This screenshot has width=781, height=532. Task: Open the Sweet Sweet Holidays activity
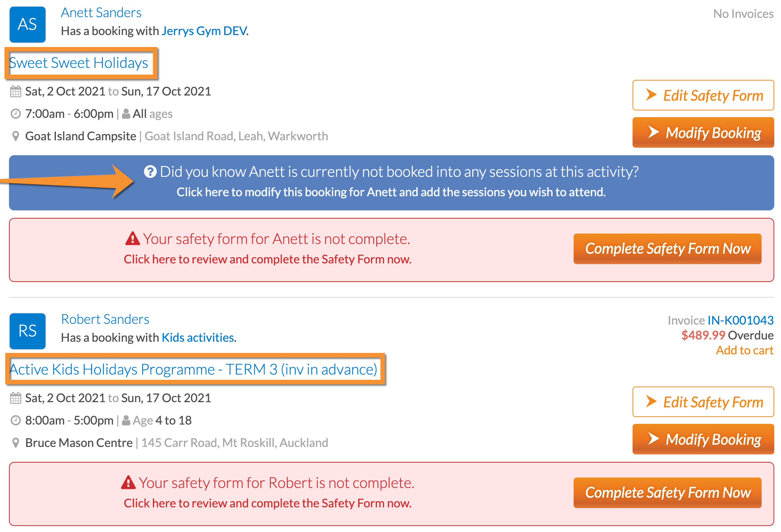pos(79,63)
